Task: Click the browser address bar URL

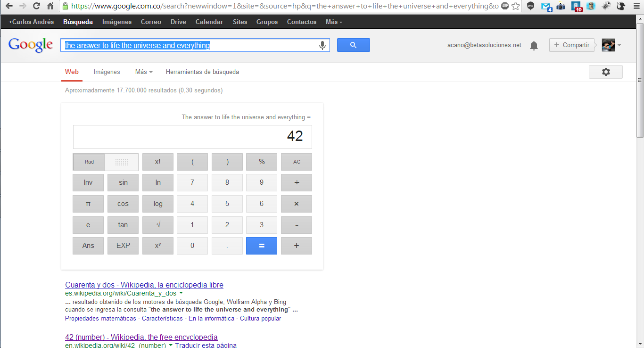Action: coord(285,6)
